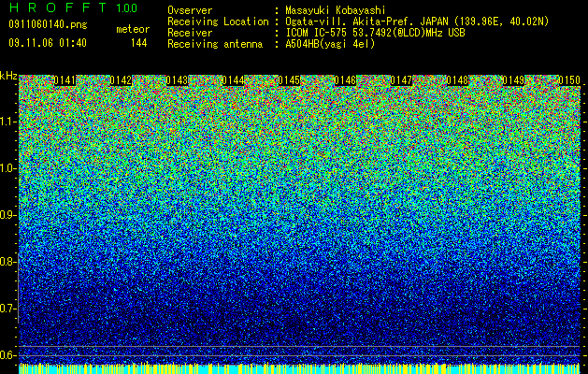Click the 0142 time marker
The image size is (588, 374).
point(122,80)
